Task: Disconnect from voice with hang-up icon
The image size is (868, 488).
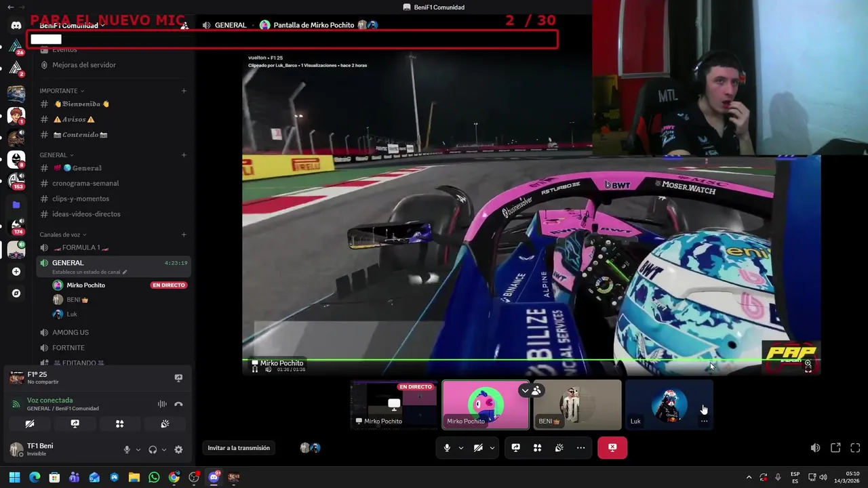Action: (178, 404)
